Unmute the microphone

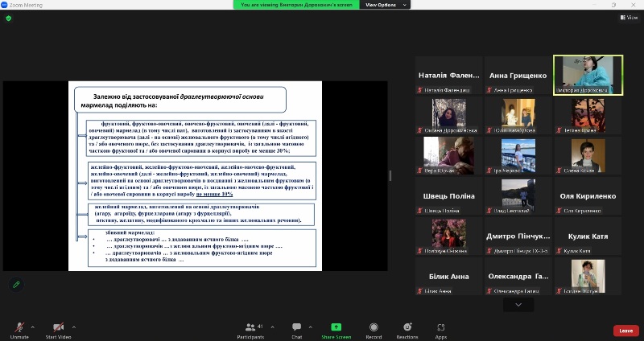click(19, 328)
